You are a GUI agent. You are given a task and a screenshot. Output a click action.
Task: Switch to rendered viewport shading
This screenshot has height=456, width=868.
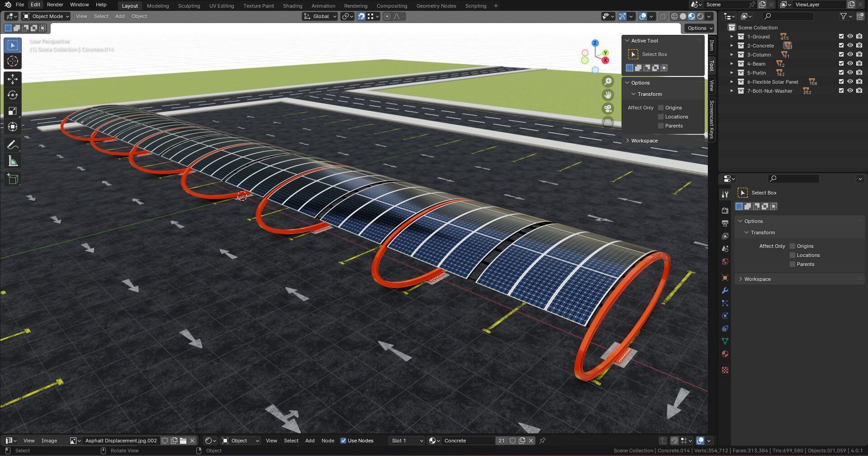click(x=700, y=16)
